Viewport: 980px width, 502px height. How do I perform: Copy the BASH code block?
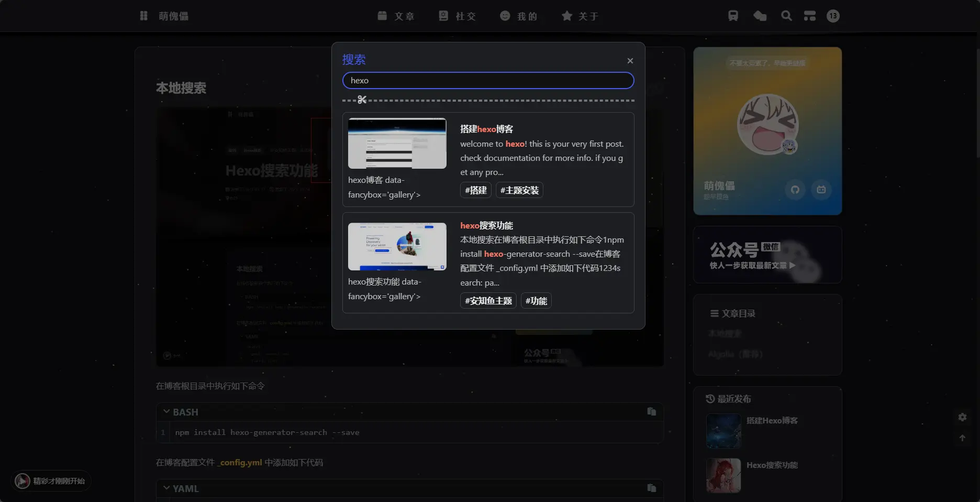[652, 412]
